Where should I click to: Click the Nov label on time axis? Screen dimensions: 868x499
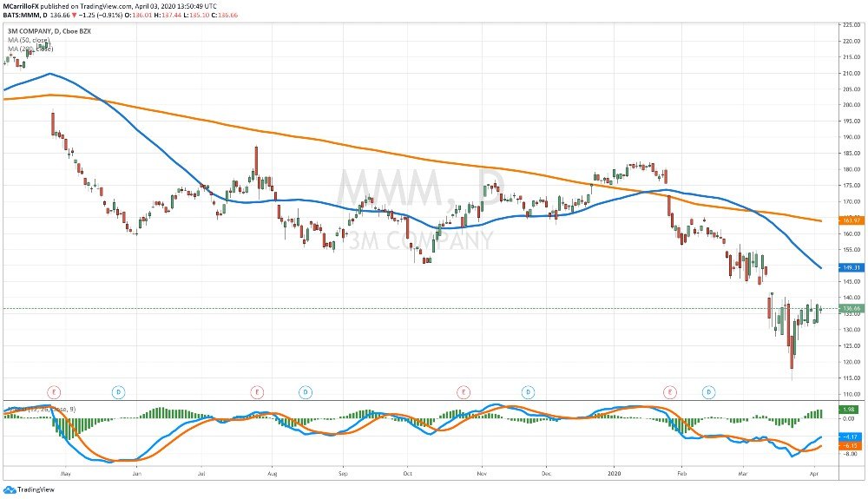click(x=482, y=474)
